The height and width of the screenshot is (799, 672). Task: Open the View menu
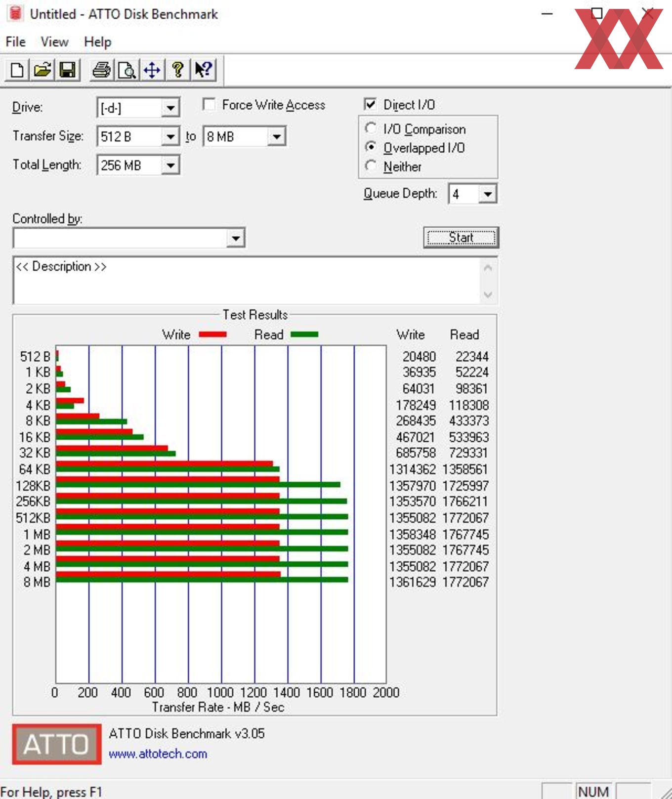coord(54,42)
